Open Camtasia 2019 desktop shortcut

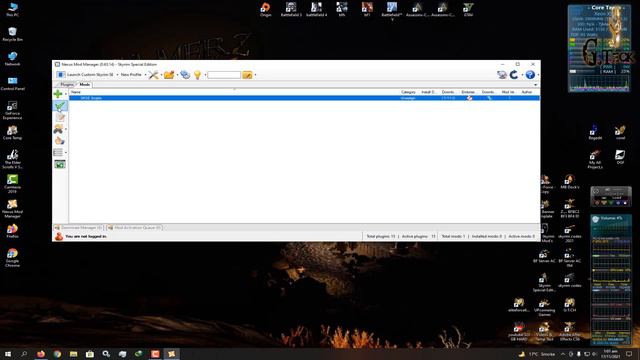point(12,184)
